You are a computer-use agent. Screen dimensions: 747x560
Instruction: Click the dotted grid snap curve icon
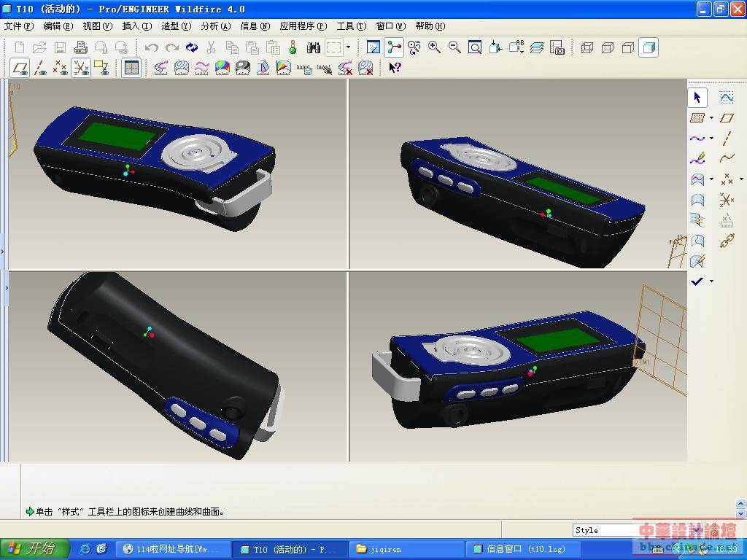(727, 98)
